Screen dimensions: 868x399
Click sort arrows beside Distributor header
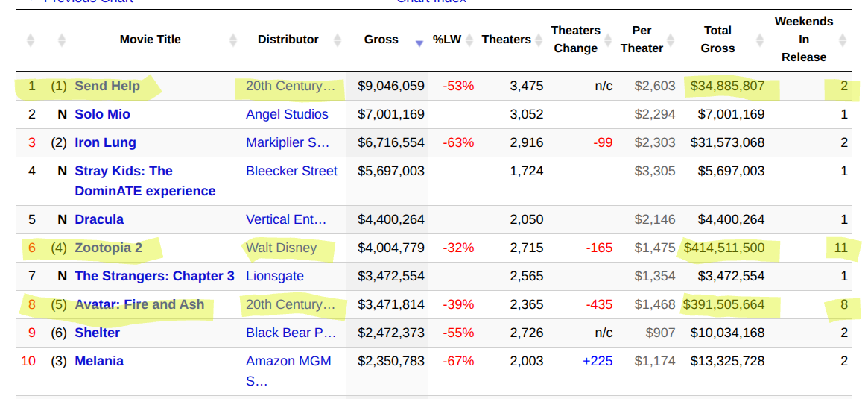(338, 40)
